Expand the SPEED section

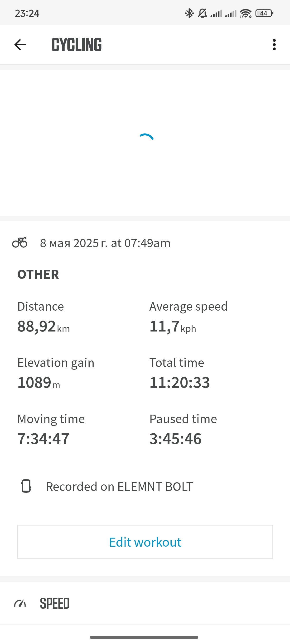tap(145, 603)
